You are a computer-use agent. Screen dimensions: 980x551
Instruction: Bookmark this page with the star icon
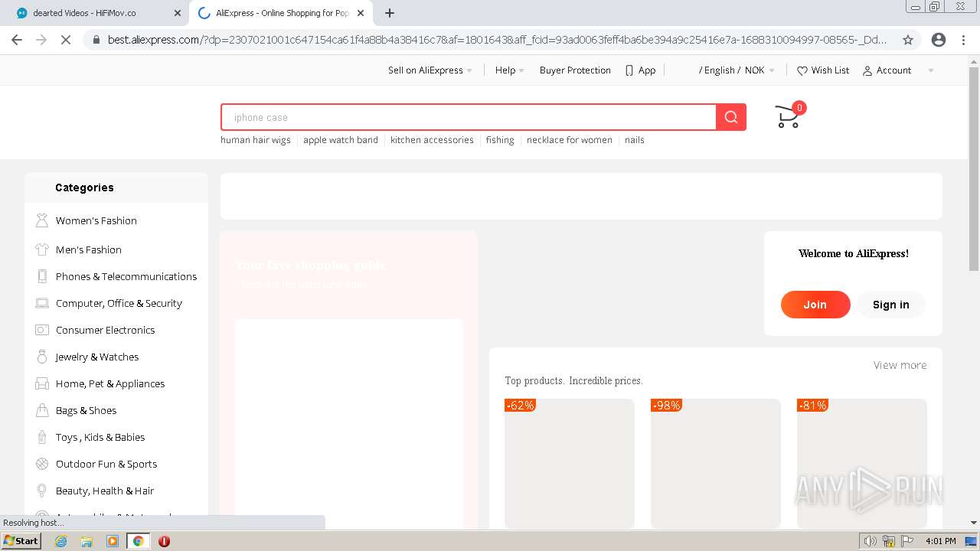908,40
